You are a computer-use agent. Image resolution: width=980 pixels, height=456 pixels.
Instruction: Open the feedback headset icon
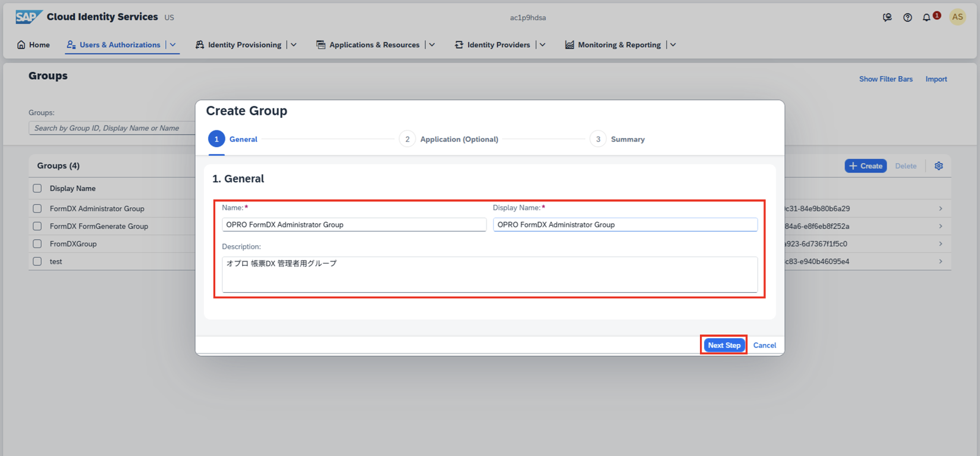887,17
